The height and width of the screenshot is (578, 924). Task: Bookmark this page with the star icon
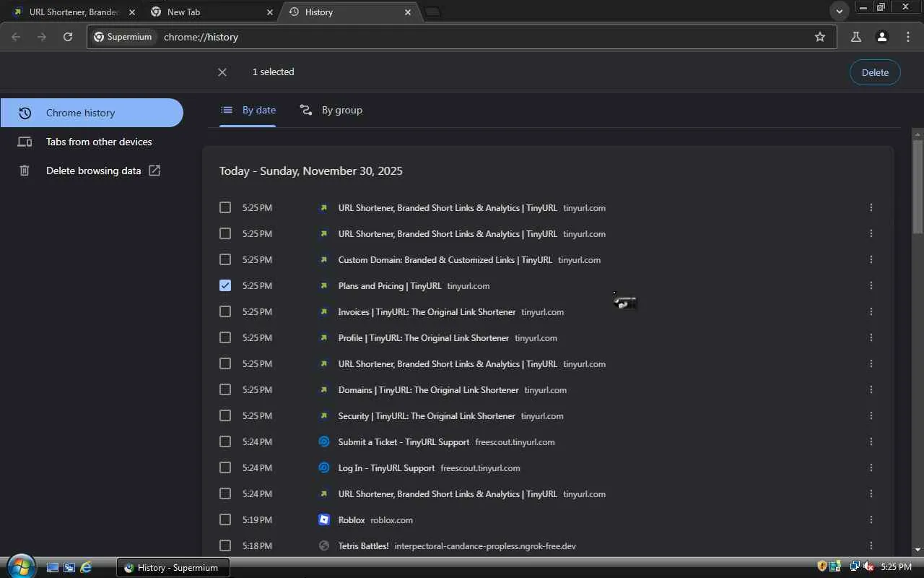tap(820, 37)
